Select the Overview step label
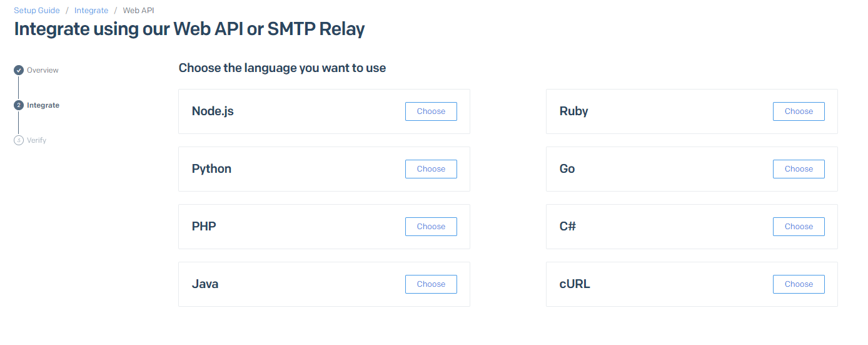This screenshot has width=868, height=345. click(43, 70)
